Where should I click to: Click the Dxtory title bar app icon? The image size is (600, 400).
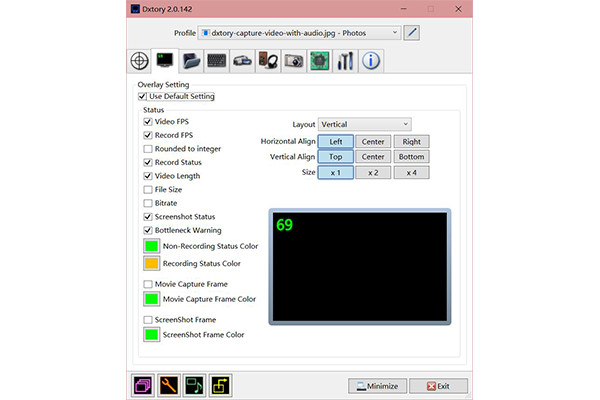pos(135,9)
